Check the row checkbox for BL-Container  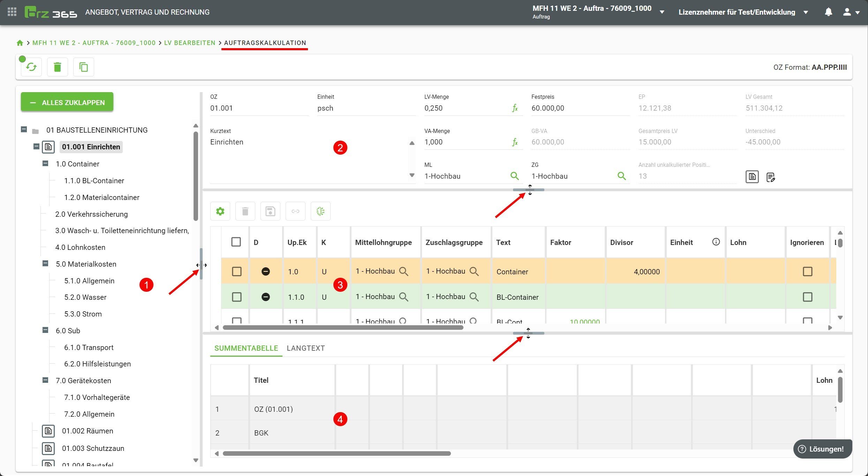point(236,297)
